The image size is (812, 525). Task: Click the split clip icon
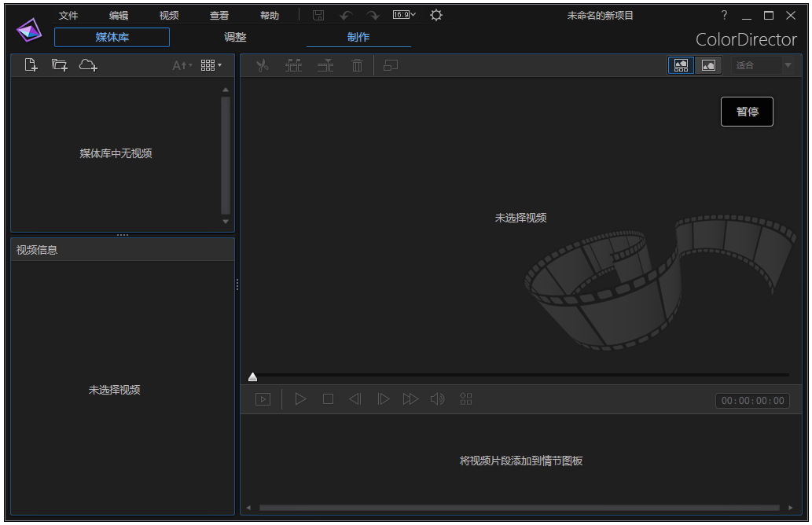[294, 66]
